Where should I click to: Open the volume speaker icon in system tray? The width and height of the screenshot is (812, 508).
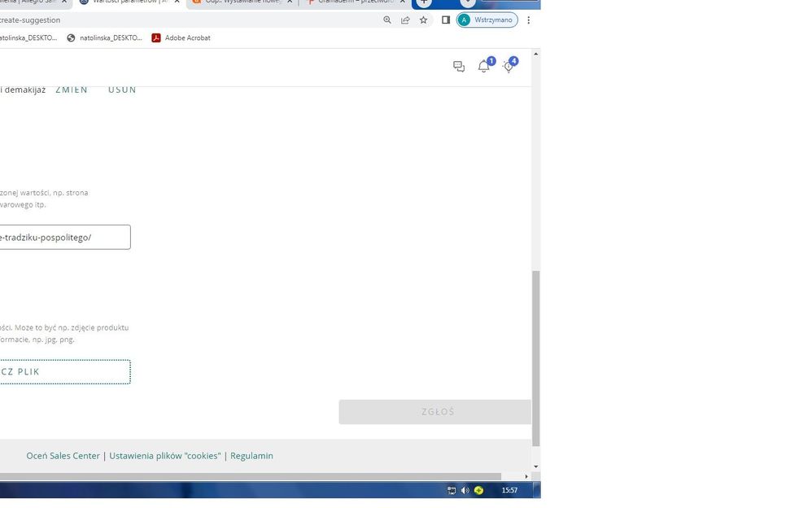pos(465,490)
